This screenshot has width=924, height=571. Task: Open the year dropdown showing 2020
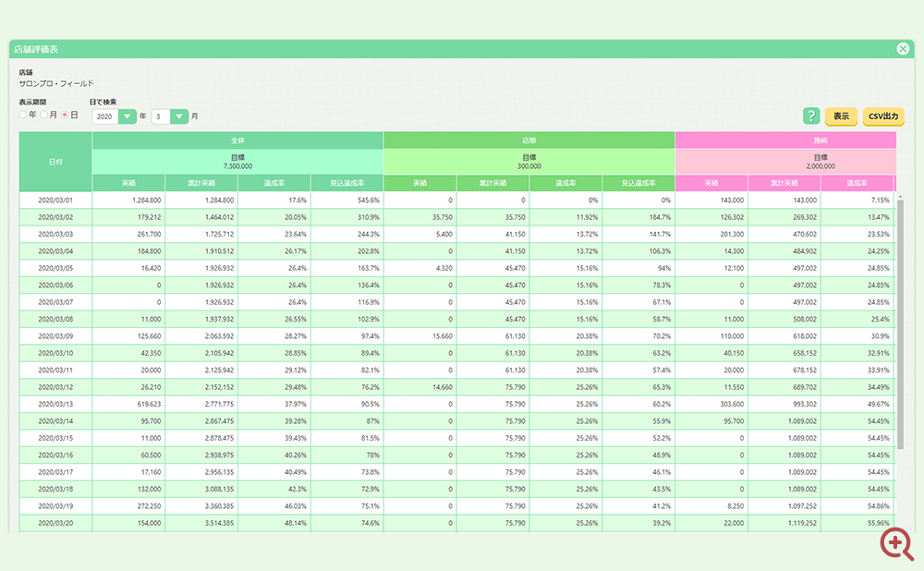[115, 116]
